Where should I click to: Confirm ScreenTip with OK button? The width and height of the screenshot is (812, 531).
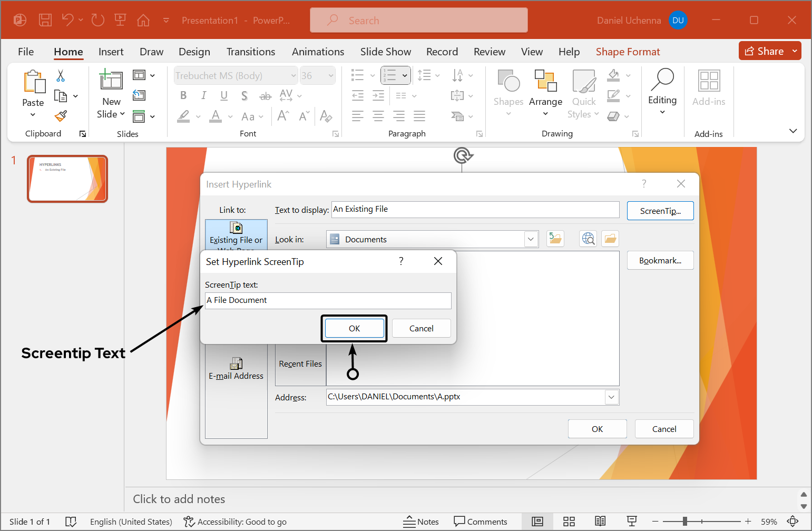click(x=354, y=328)
